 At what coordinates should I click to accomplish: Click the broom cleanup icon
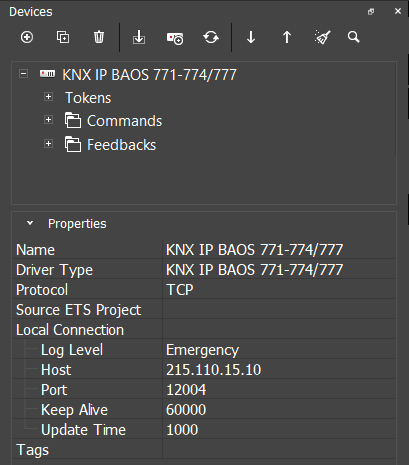click(322, 37)
